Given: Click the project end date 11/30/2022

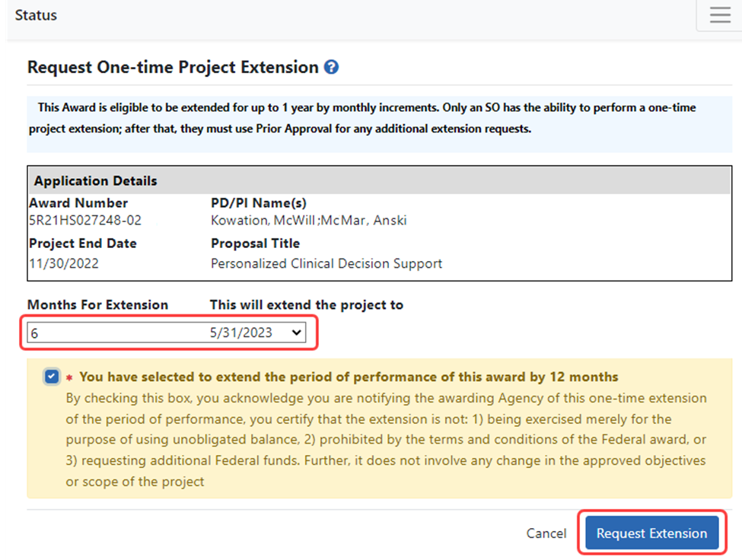Looking at the screenshot, I should click(x=64, y=263).
